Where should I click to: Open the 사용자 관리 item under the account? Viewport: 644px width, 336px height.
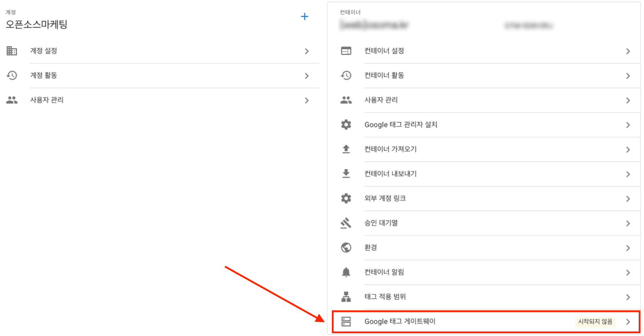click(47, 100)
